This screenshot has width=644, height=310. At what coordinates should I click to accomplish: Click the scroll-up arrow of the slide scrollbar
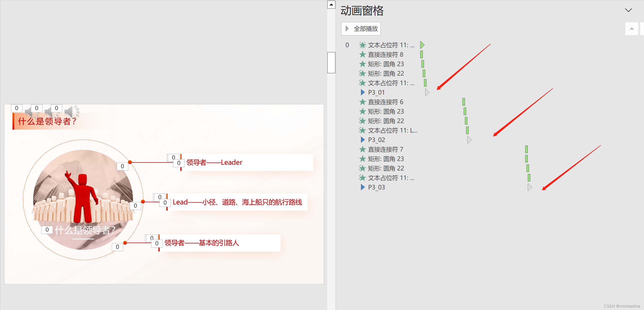[331, 4]
